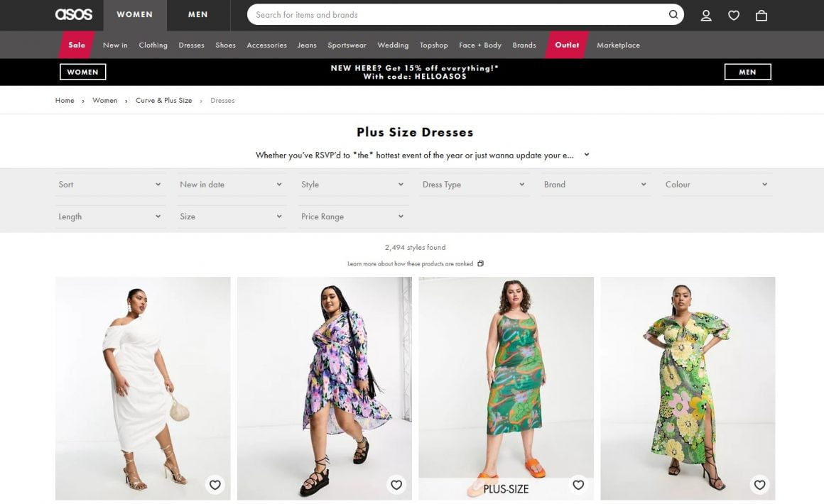Save the green PLUS-SIZE print dress

coord(578,485)
